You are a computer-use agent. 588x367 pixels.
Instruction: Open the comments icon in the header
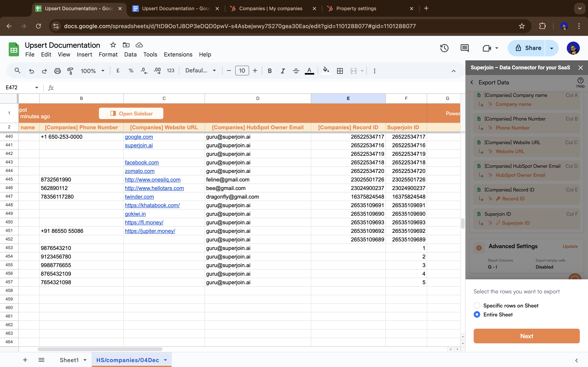pyautogui.click(x=464, y=48)
